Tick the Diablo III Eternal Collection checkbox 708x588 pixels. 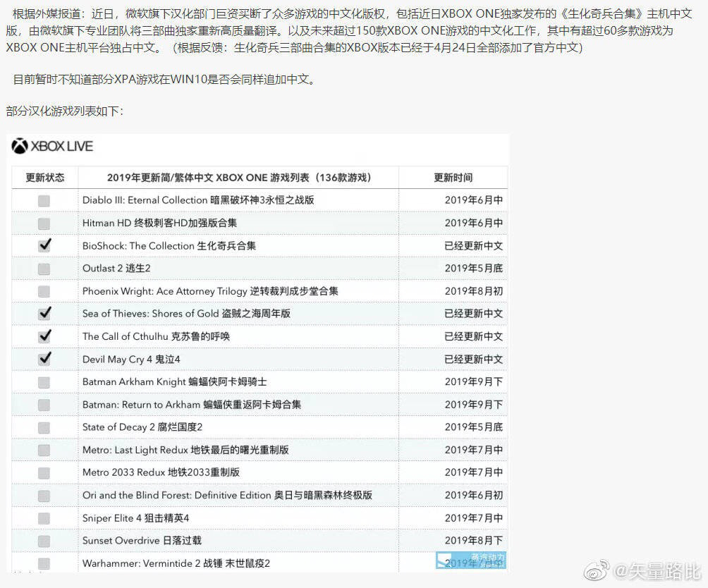click(44, 201)
